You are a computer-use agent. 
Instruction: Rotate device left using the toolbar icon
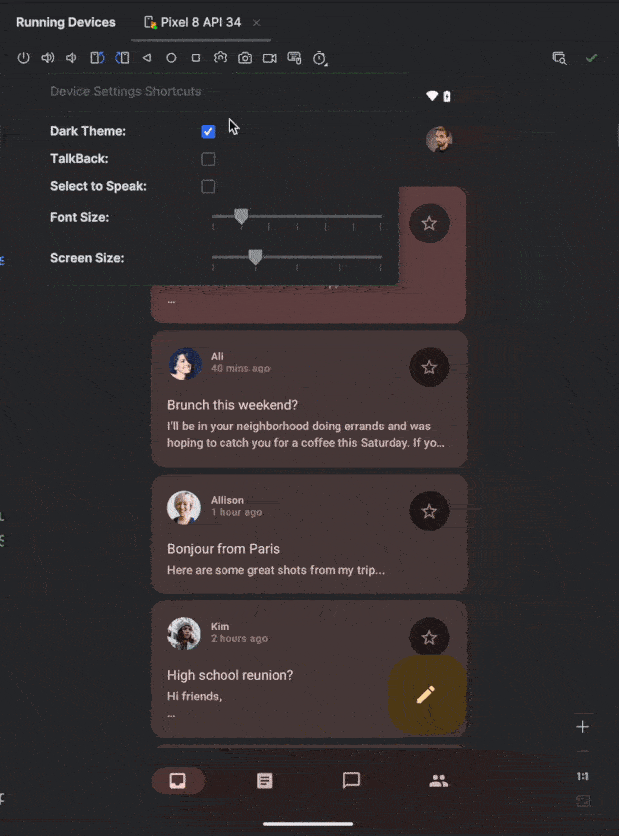97,58
